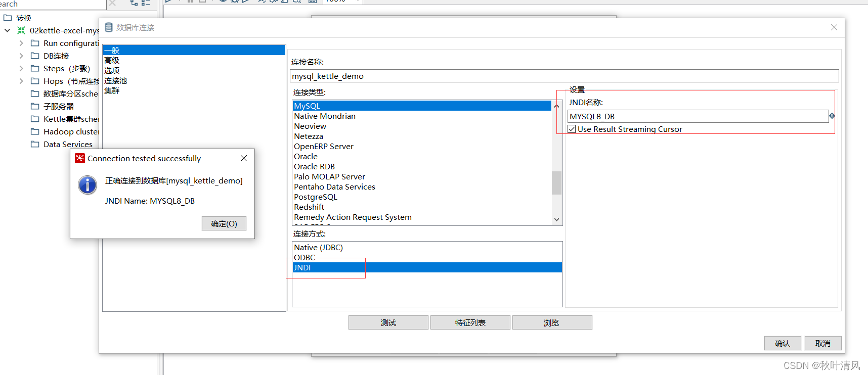868x375 pixels.
Task: Close the Connection tested successfully message box
Action: point(244,158)
